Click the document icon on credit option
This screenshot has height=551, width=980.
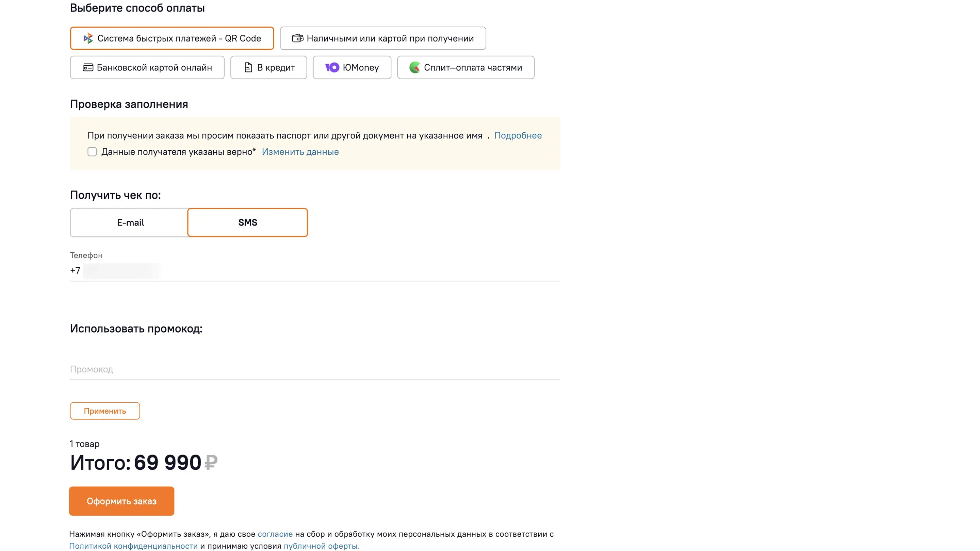pyautogui.click(x=248, y=68)
